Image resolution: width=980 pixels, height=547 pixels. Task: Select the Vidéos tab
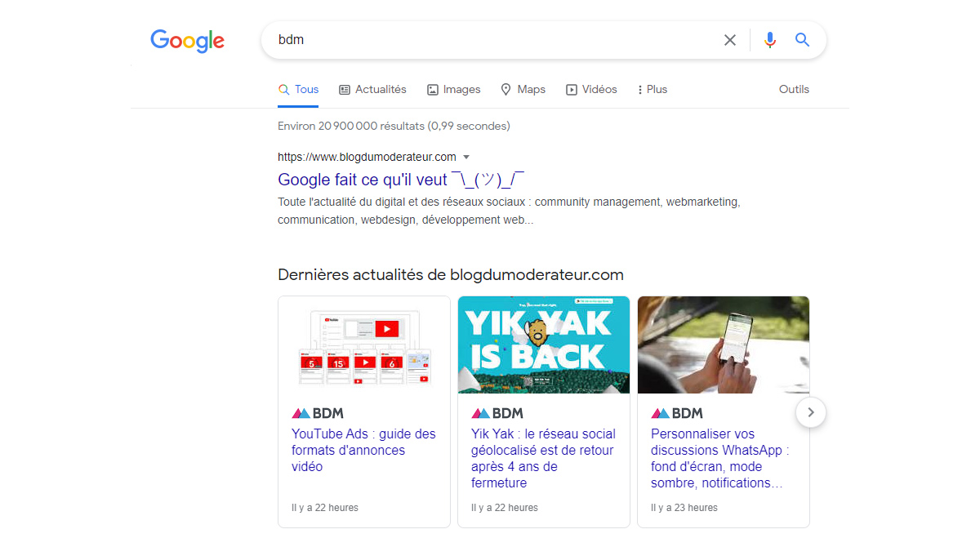(591, 90)
